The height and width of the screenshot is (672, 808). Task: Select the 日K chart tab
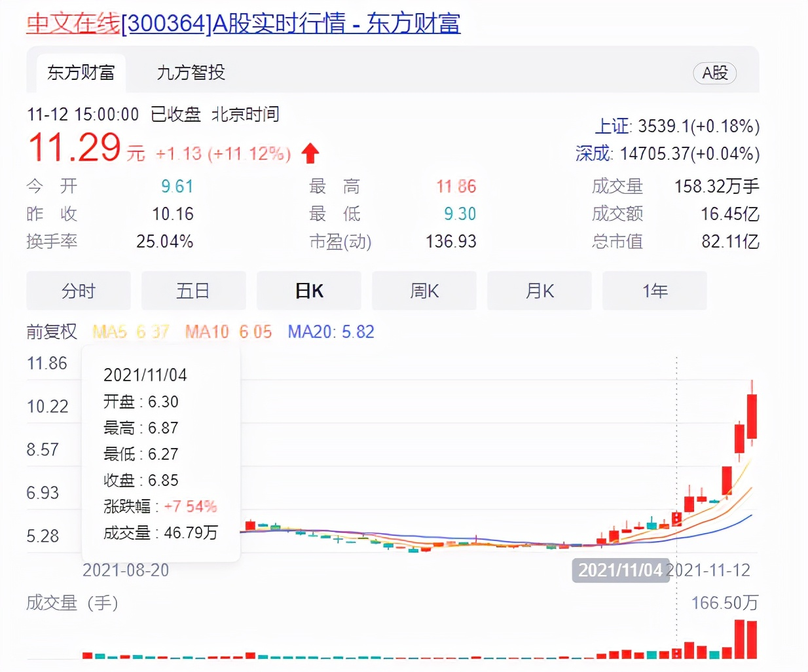(x=309, y=291)
